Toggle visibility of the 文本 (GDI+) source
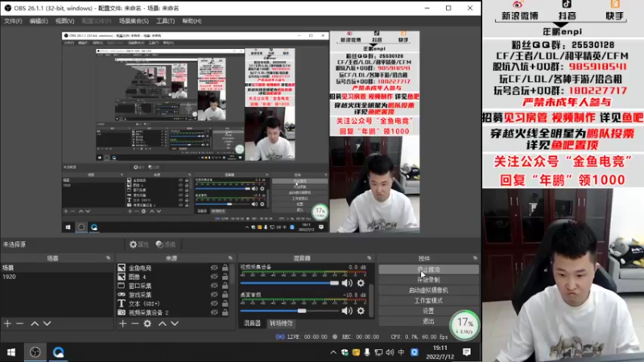Image resolution: width=644 pixels, height=362 pixels. click(x=214, y=304)
